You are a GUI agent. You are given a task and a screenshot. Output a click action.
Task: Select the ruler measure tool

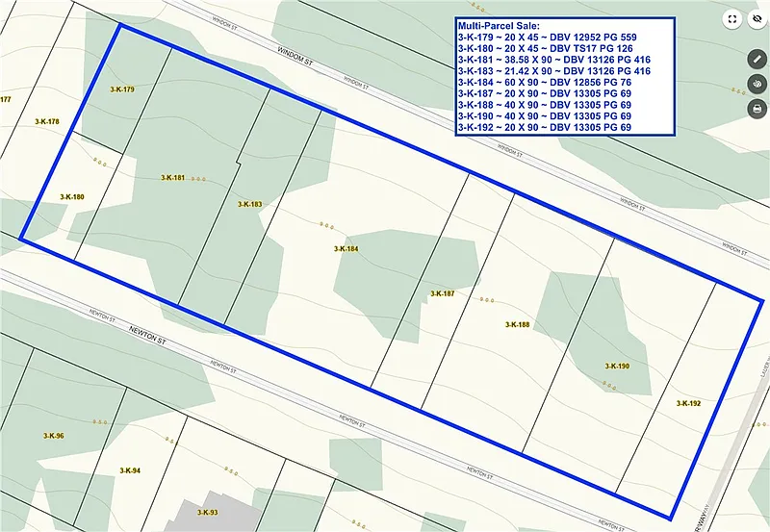(x=757, y=59)
